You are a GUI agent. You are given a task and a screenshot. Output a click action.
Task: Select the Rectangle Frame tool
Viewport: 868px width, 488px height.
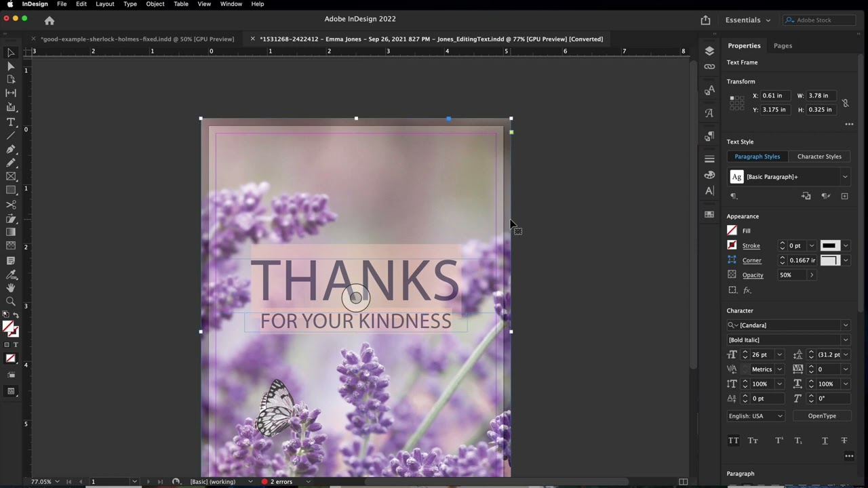(x=11, y=176)
